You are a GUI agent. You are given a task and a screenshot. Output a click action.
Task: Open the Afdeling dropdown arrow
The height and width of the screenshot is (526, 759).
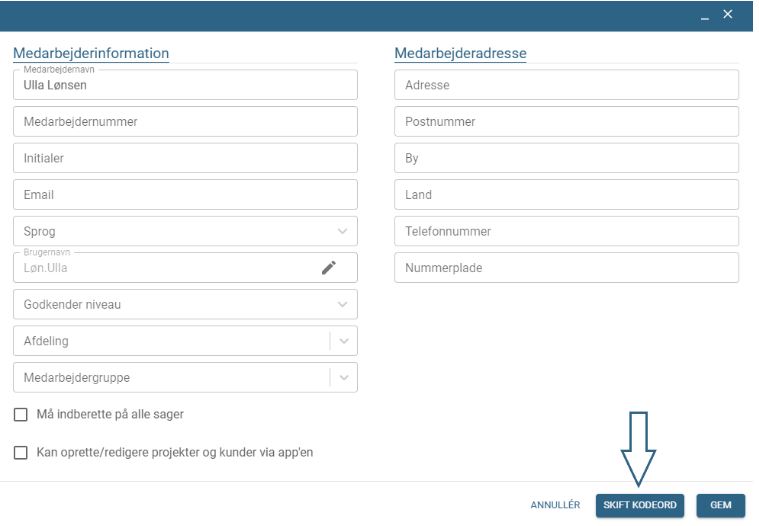(343, 341)
